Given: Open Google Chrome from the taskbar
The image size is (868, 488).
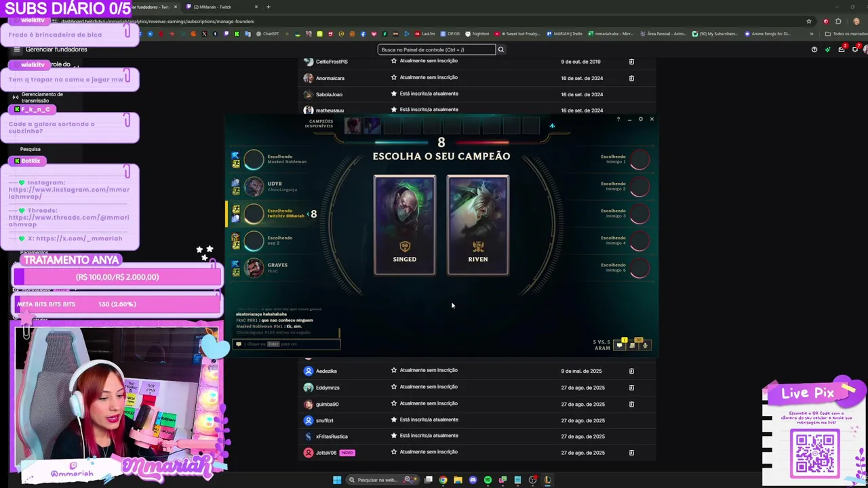Looking at the screenshot, I should 443,480.
